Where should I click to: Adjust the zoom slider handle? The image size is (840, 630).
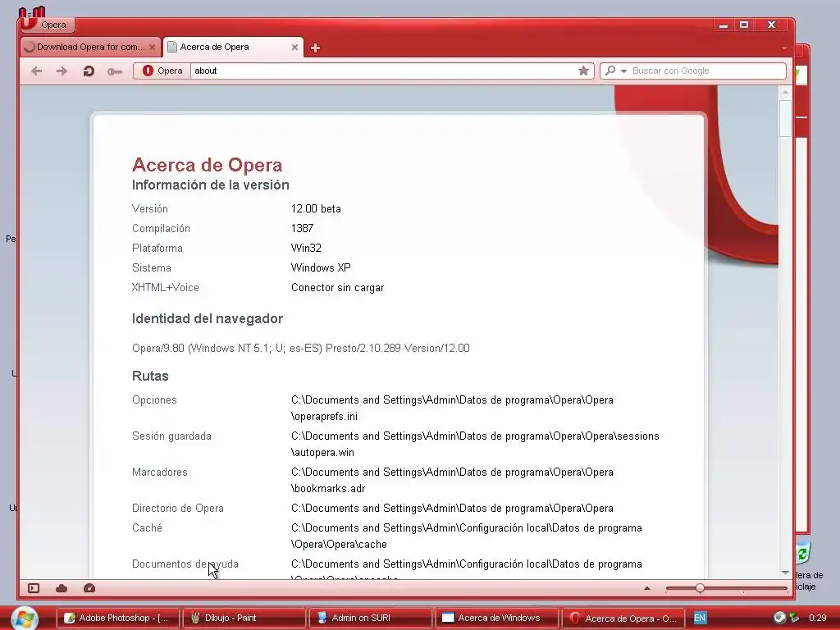[x=700, y=588]
